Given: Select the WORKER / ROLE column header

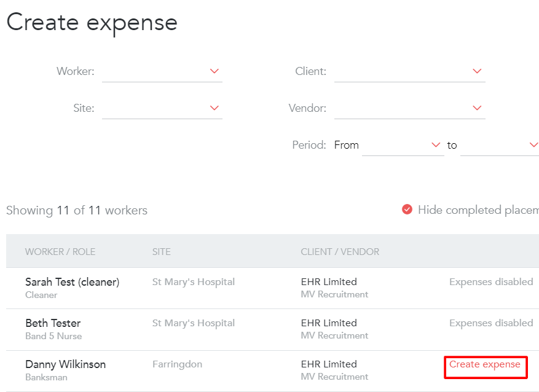Looking at the screenshot, I should (60, 251).
